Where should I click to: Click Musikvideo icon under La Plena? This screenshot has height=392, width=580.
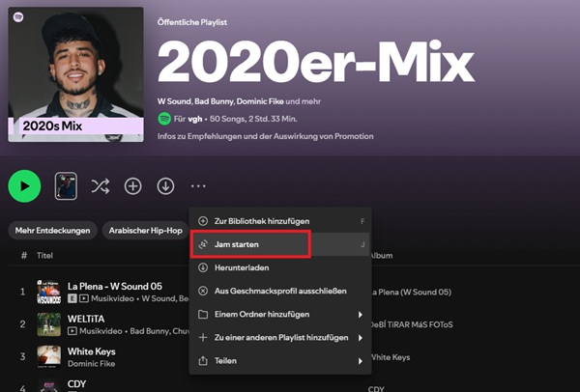84,298
